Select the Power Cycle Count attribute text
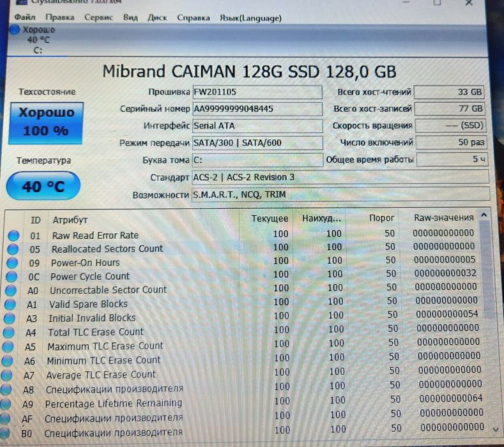The image size is (504, 447). (90, 277)
